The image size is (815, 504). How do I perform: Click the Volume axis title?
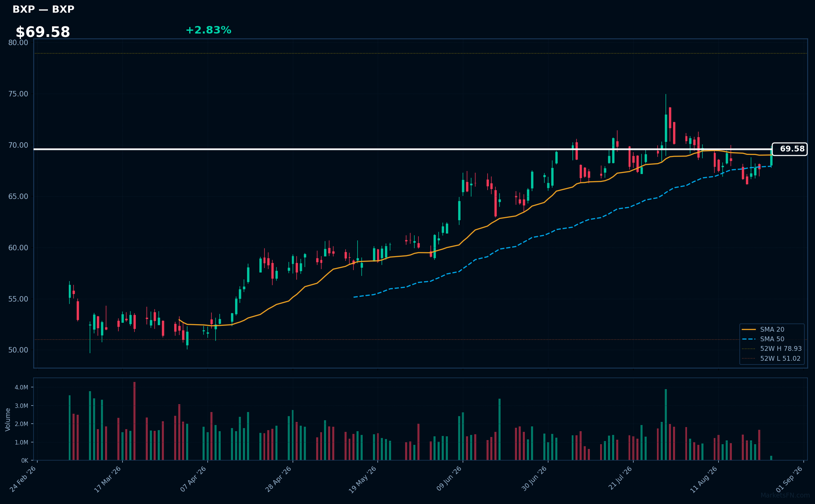coord(8,420)
